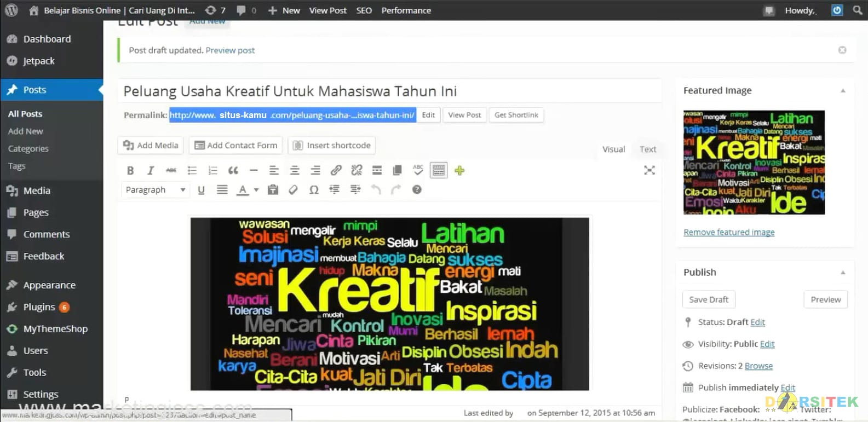This screenshot has height=422, width=868.
Task: Open Categories under Posts
Action: pyautogui.click(x=28, y=148)
